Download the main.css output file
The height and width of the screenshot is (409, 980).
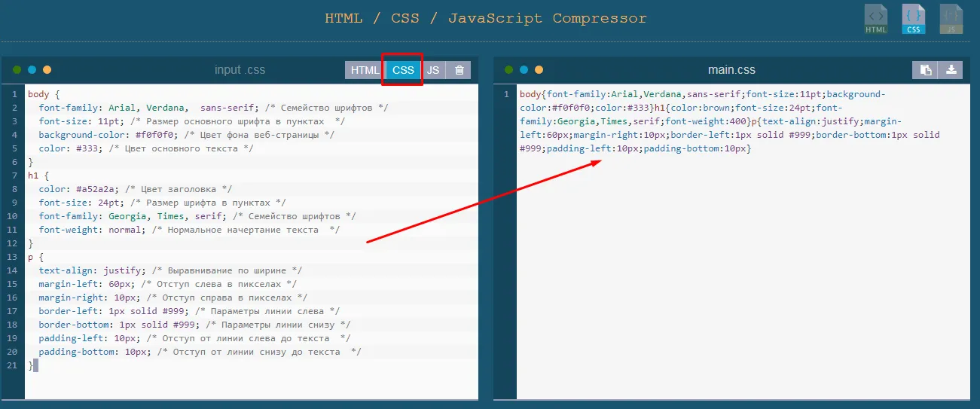951,70
